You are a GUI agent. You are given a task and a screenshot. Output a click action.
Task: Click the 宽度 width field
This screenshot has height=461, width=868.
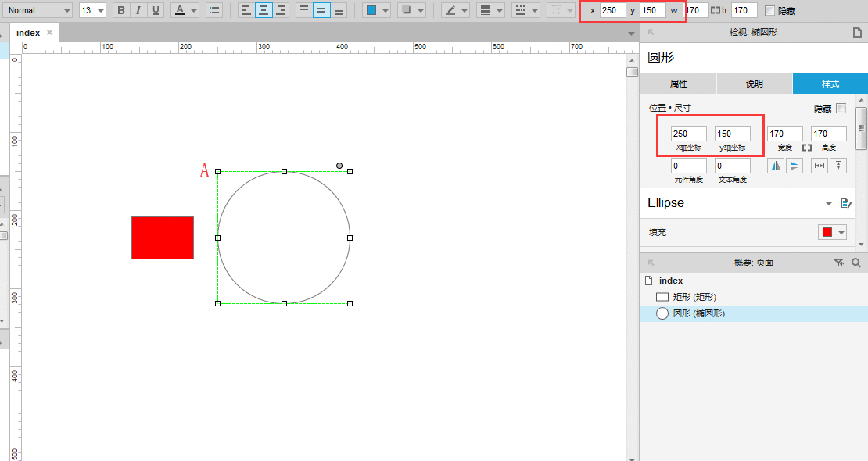coord(784,134)
